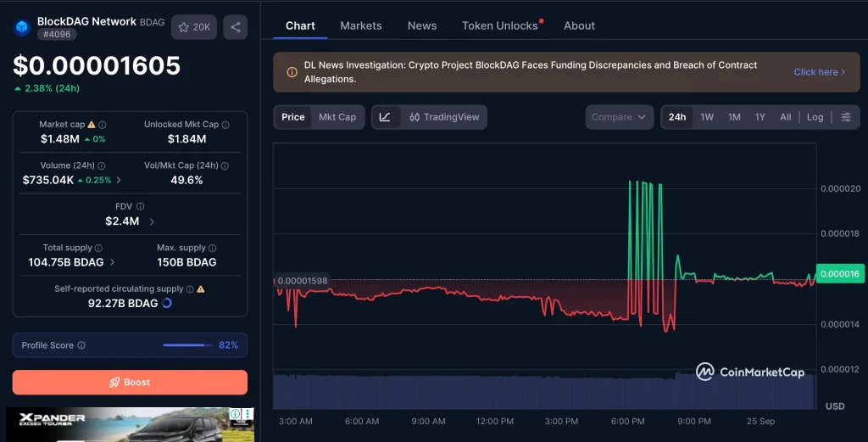Click the $1.84M unlocked market cap value
Image resolution: width=868 pixels, height=442 pixels.
[x=186, y=139]
